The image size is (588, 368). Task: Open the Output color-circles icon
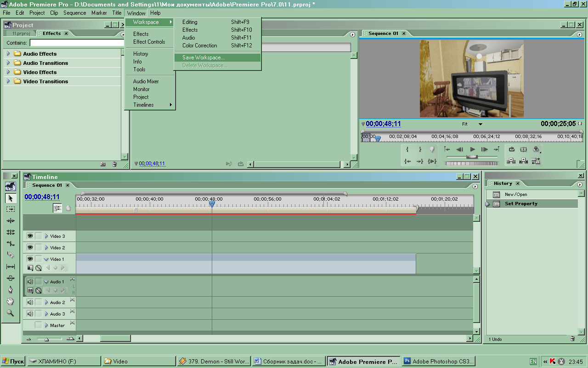pyautogui.click(x=536, y=149)
